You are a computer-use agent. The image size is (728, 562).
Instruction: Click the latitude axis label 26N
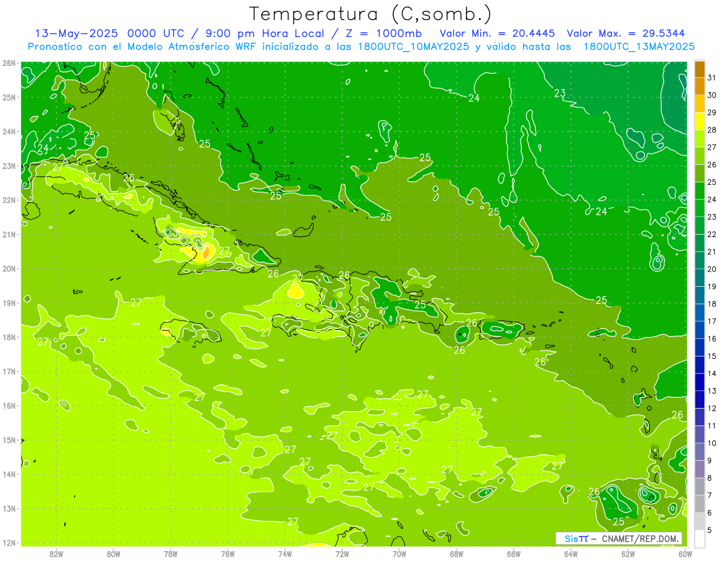click(x=8, y=63)
